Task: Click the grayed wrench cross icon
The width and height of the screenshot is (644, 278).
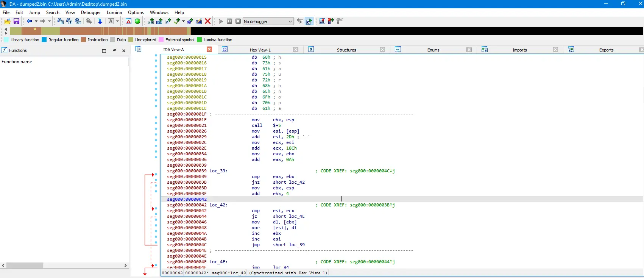Action: coord(340,21)
